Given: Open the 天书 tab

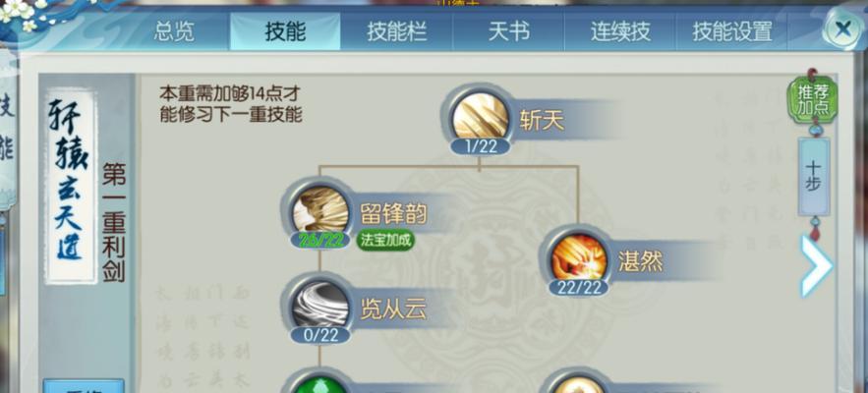Looking at the screenshot, I should [508, 31].
